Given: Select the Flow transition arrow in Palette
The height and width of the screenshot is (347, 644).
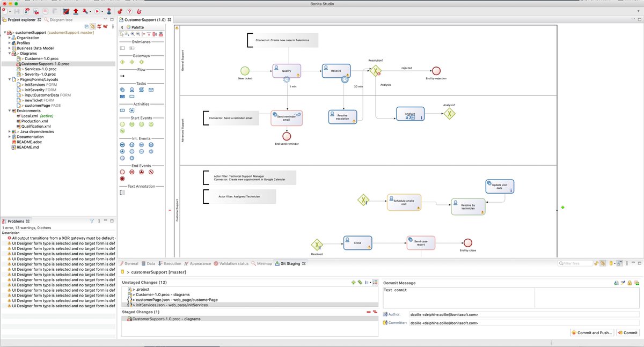Looking at the screenshot, I should 123,76.
